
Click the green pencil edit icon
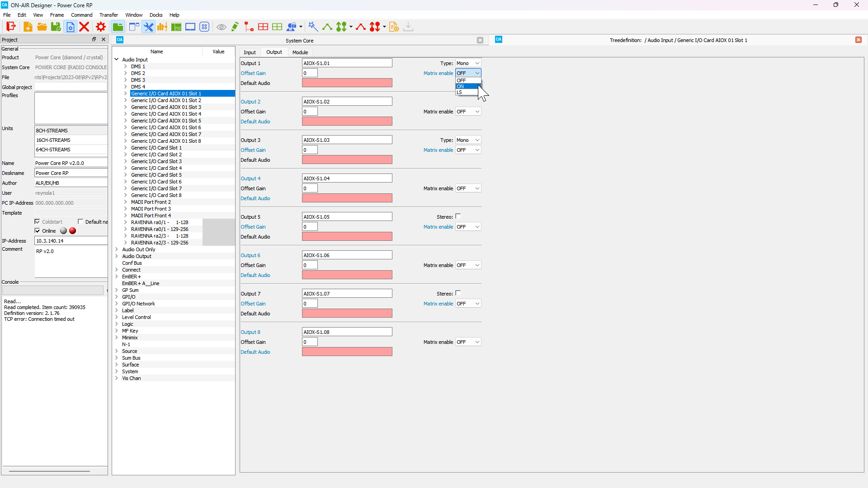coord(235,27)
